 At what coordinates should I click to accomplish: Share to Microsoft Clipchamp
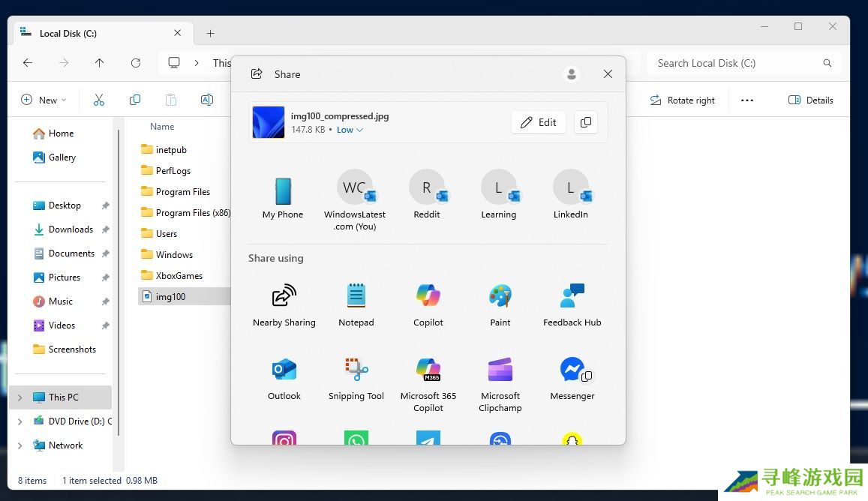[500, 385]
